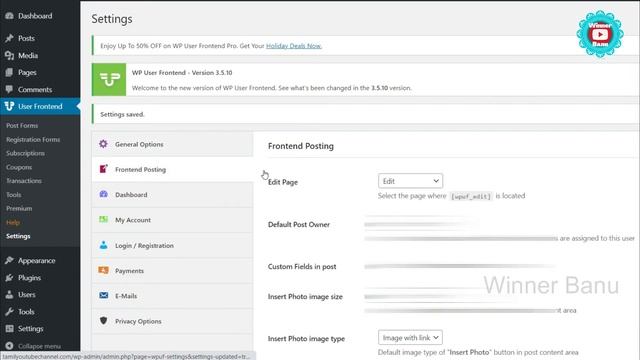Open Insert Photo image type dropdown
The height and width of the screenshot is (360, 640).
(x=410, y=338)
